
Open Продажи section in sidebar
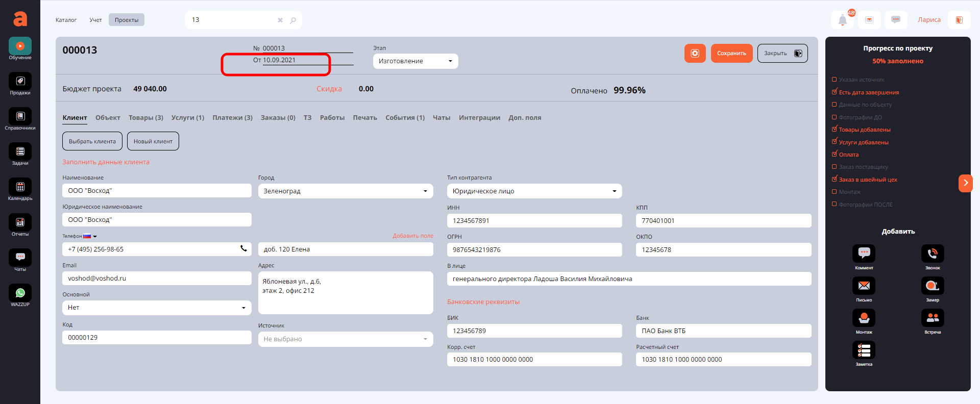[x=20, y=82]
